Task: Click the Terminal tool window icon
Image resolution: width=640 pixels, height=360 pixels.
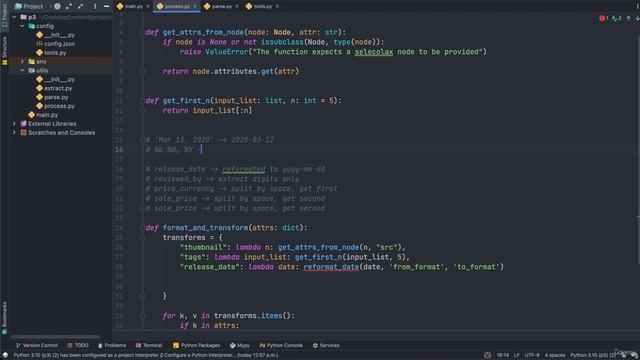Action: [x=138, y=345]
